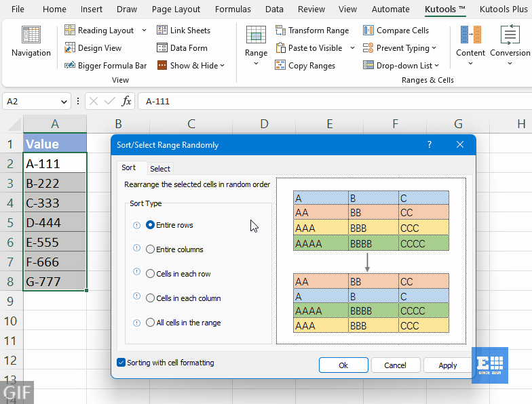Click Paste to Visible icon
532x404 pixels.
coord(280,47)
